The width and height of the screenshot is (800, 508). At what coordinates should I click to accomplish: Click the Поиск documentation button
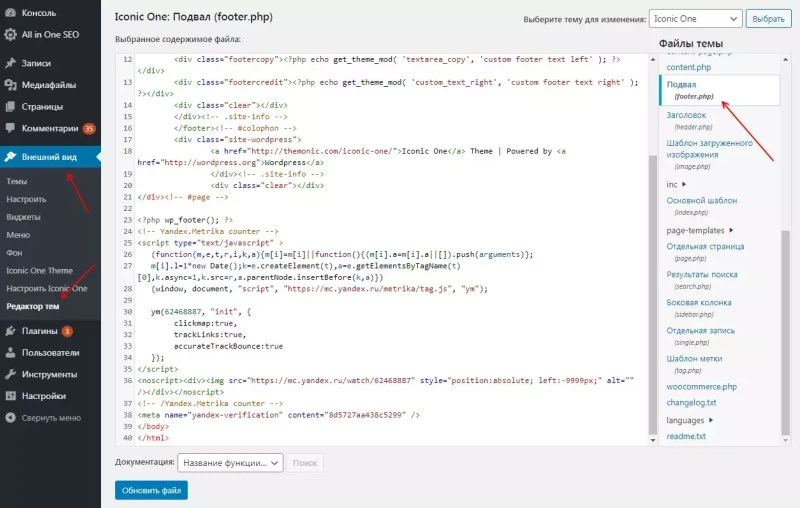(x=305, y=463)
